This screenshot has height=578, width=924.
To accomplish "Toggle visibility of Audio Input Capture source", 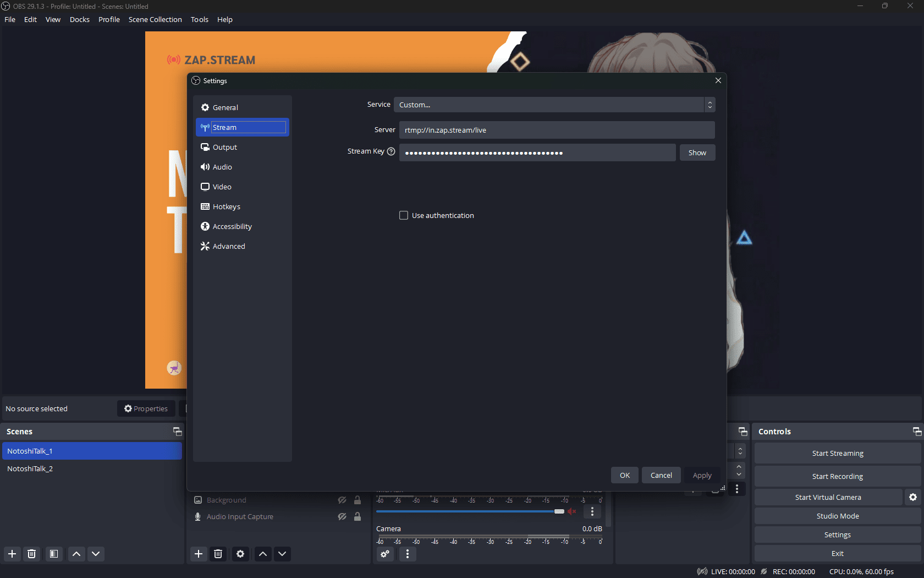I will (342, 516).
